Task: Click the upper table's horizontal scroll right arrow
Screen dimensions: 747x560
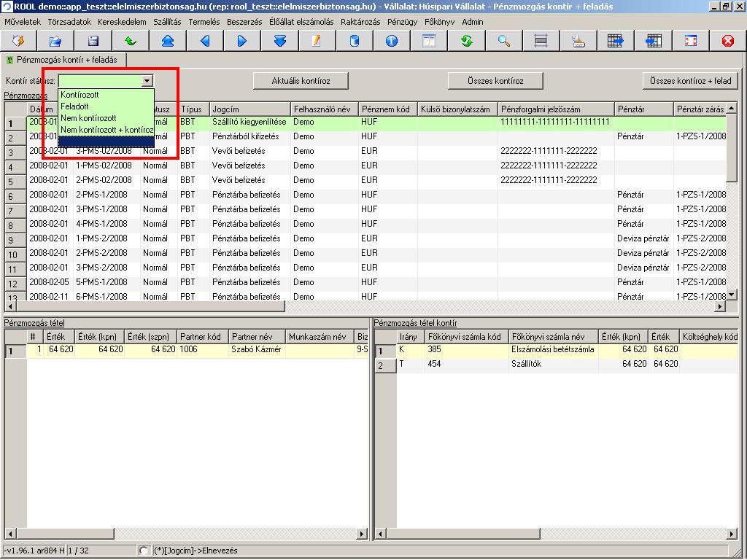Action: point(720,307)
